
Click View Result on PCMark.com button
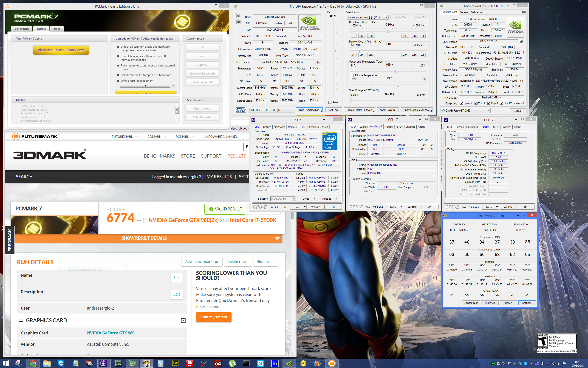tap(61, 50)
